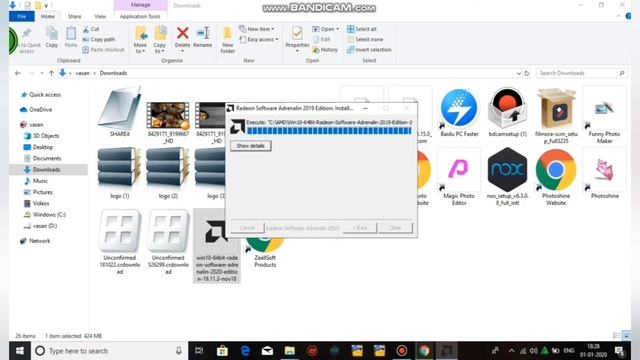Click the New folder icon

coord(227,33)
